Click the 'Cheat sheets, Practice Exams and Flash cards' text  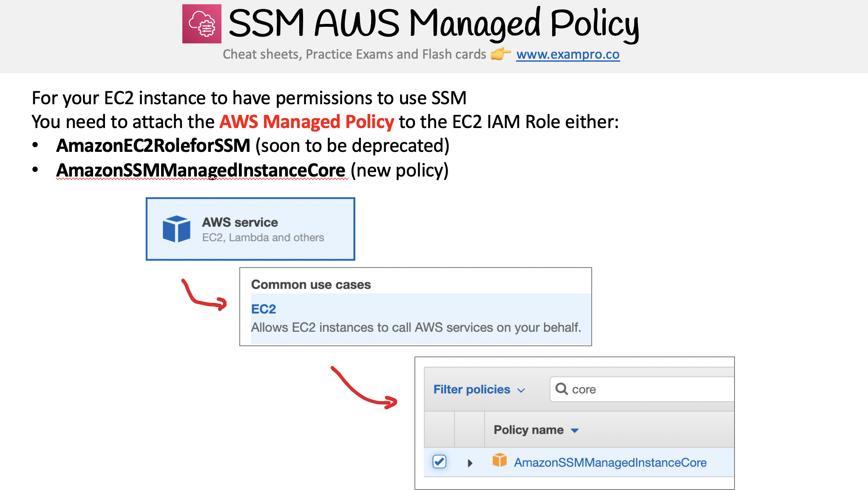pos(354,54)
